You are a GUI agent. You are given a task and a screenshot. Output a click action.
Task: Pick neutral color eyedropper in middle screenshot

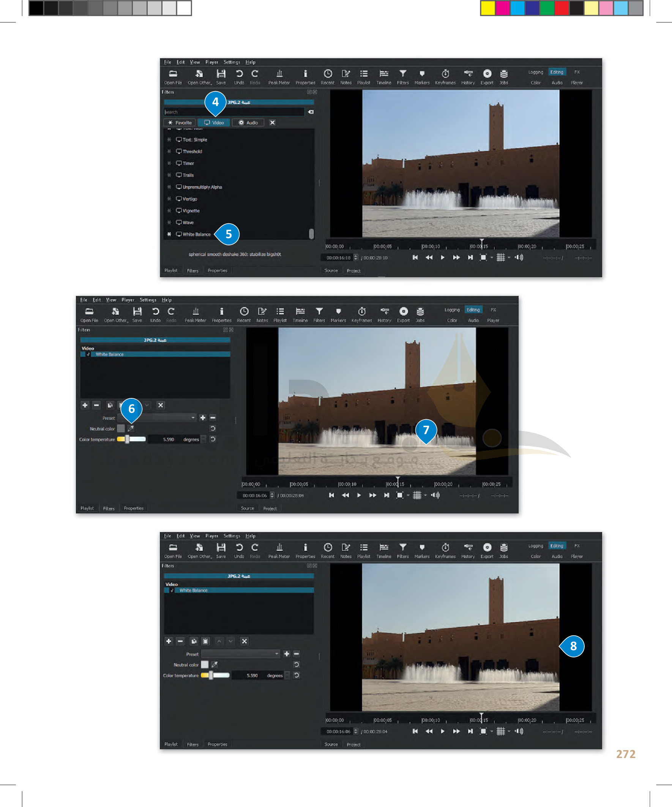coord(131,428)
